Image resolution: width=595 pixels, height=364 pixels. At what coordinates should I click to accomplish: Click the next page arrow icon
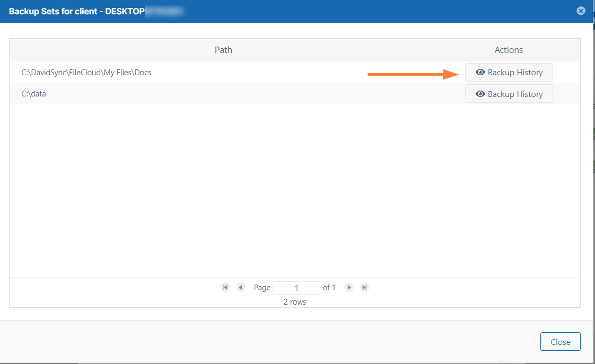click(x=348, y=287)
